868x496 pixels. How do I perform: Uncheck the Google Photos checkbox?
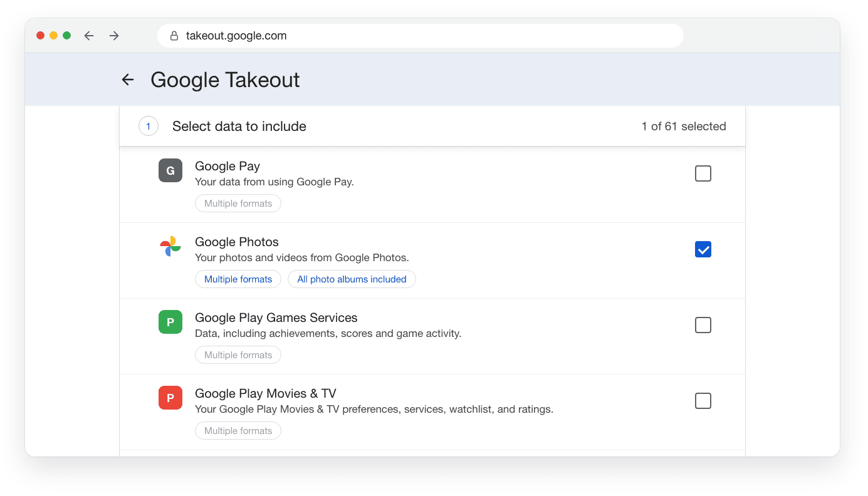tap(703, 249)
